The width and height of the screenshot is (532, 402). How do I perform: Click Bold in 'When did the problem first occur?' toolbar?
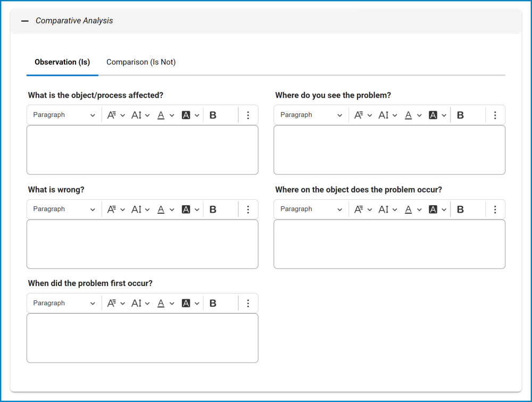[x=213, y=304]
